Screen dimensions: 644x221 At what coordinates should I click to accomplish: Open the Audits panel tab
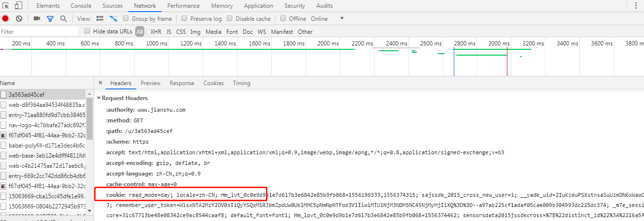(x=324, y=6)
